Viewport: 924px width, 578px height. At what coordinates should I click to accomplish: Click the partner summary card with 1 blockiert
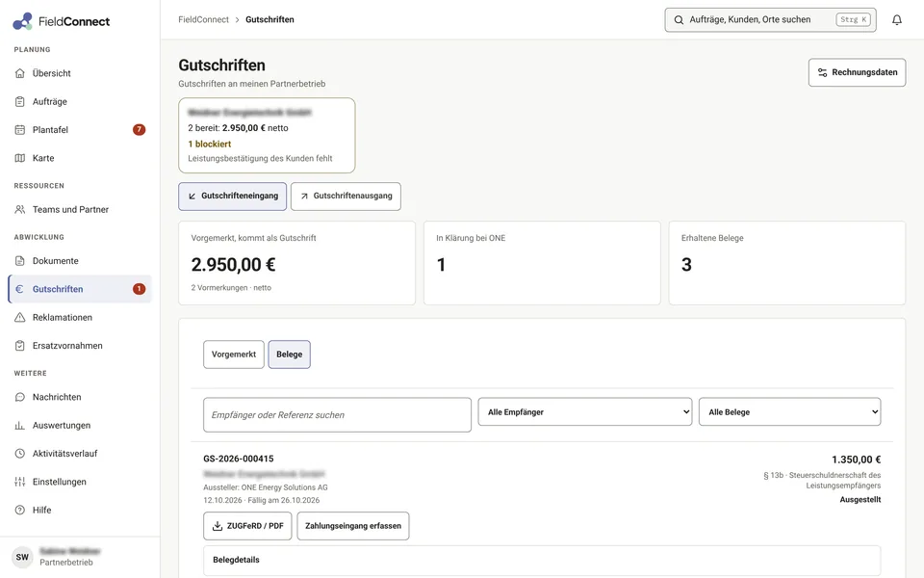click(267, 136)
